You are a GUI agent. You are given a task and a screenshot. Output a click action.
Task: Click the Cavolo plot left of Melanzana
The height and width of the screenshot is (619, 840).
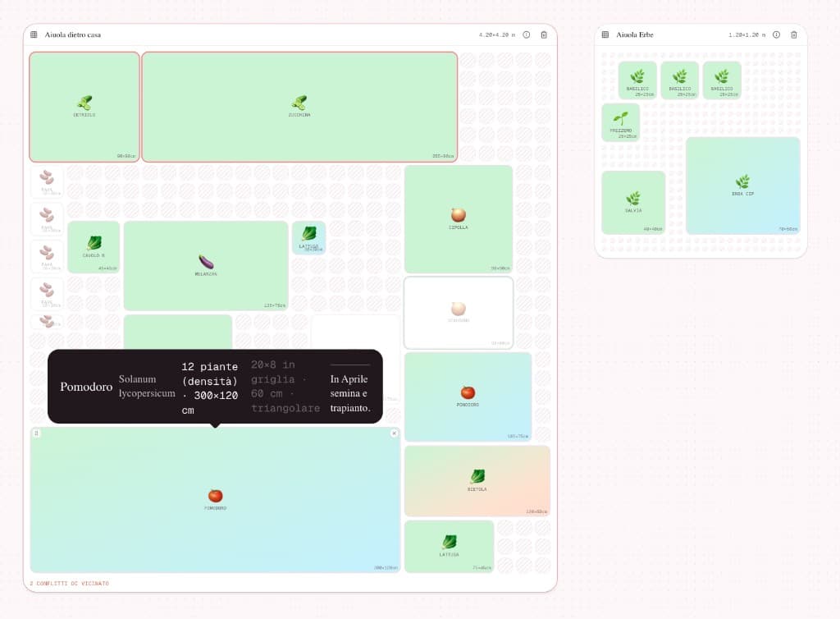[94, 246]
